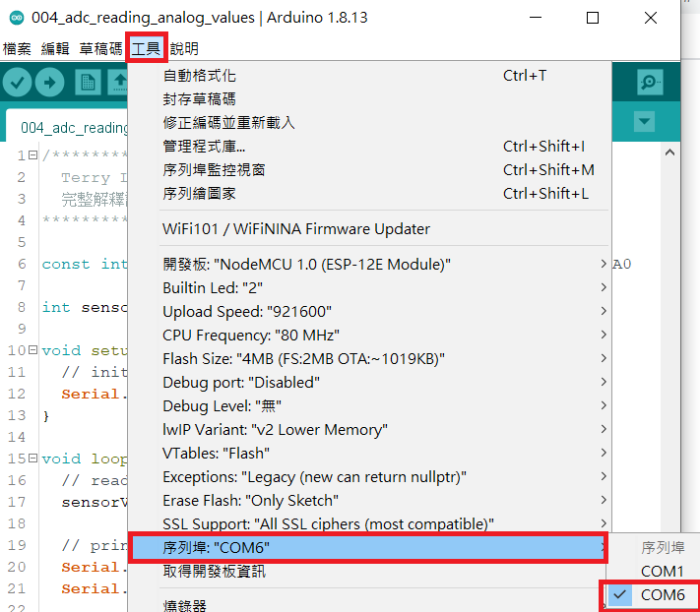The width and height of the screenshot is (700, 612).
Task: Click the Upload arrow toolbar icon
Action: click(49, 83)
